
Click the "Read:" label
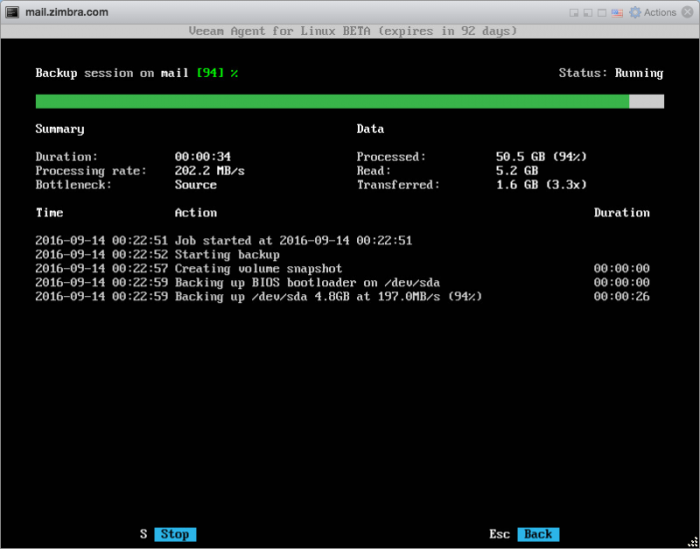tap(374, 171)
